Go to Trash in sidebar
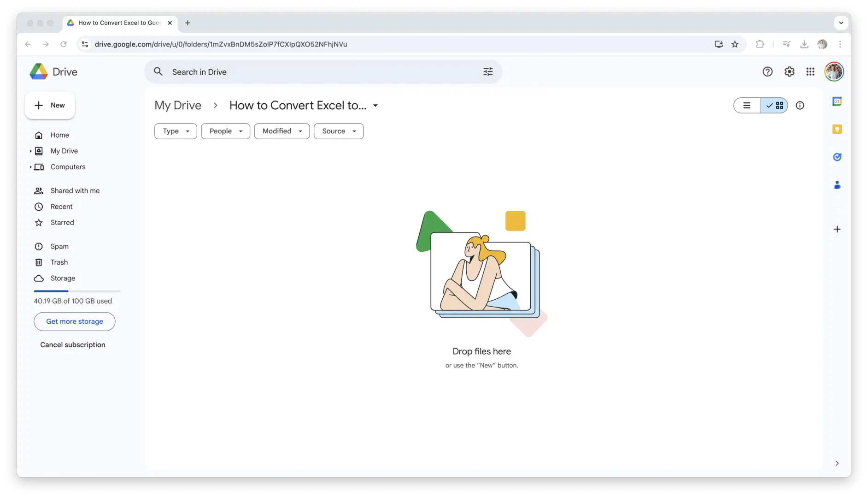Image resolution: width=868 pixels, height=498 pixels. tap(59, 262)
